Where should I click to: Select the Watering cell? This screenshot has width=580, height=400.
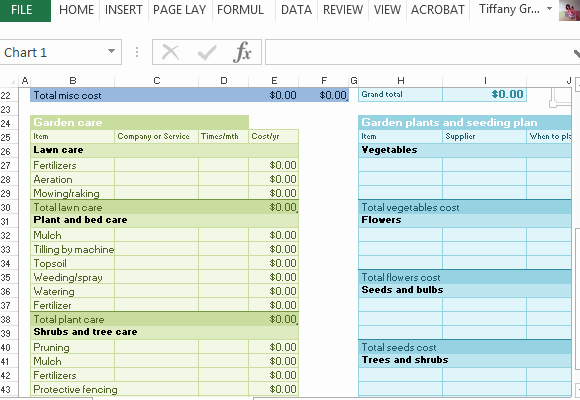tap(72, 291)
